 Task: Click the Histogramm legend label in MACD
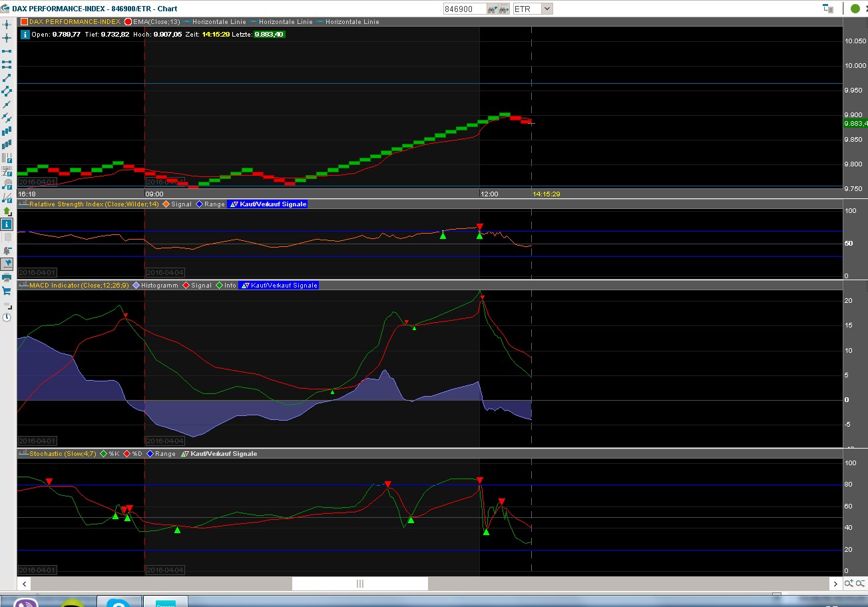(160, 286)
